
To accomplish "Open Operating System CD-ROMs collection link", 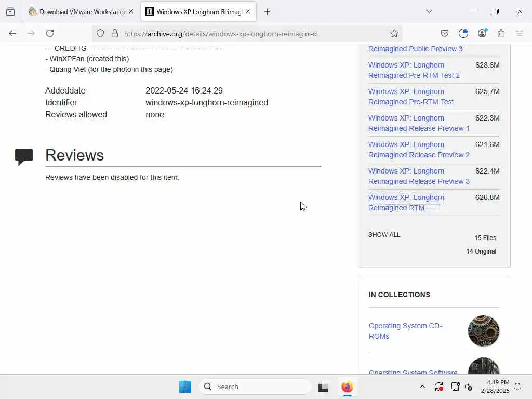I will click(x=405, y=331).
